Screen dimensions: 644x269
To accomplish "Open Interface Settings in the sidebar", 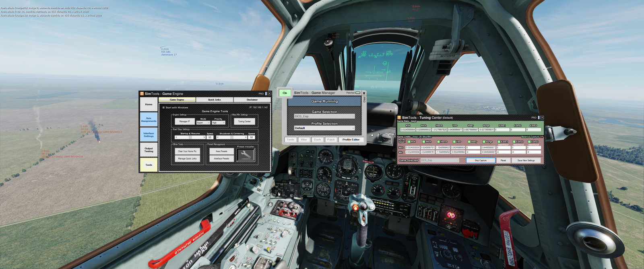I will 149,135.
